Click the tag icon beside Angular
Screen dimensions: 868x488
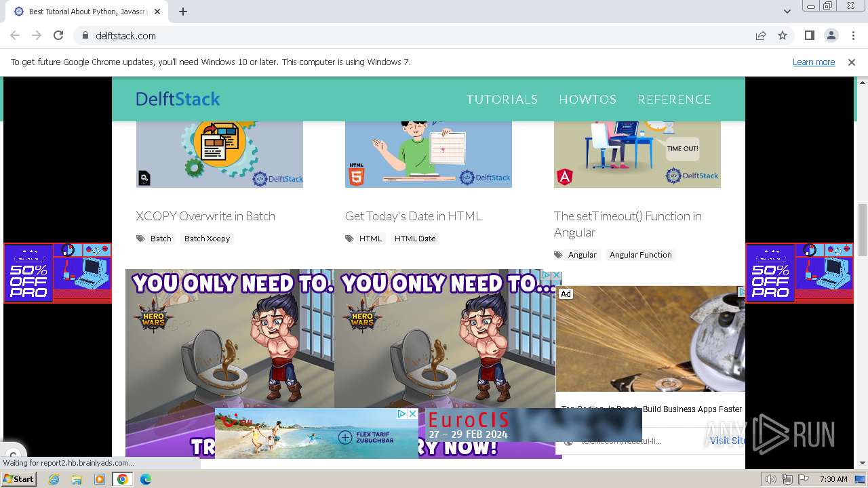(x=558, y=255)
